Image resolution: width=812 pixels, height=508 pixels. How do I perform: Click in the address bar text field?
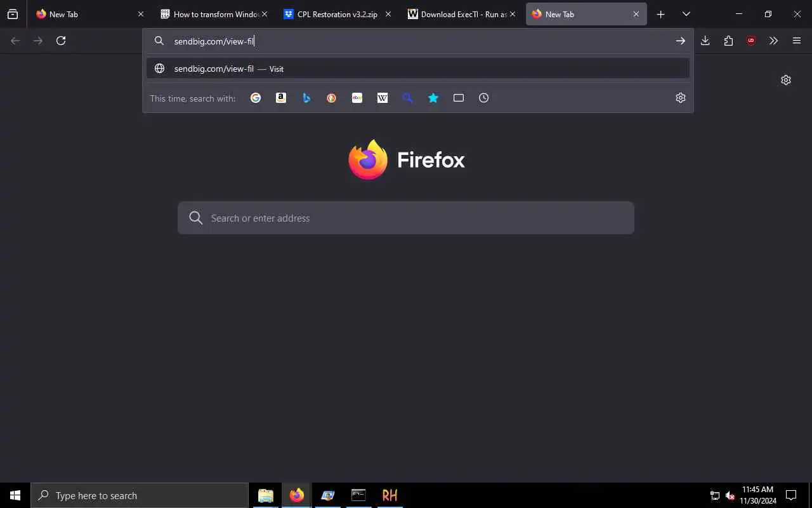[419, 41]
